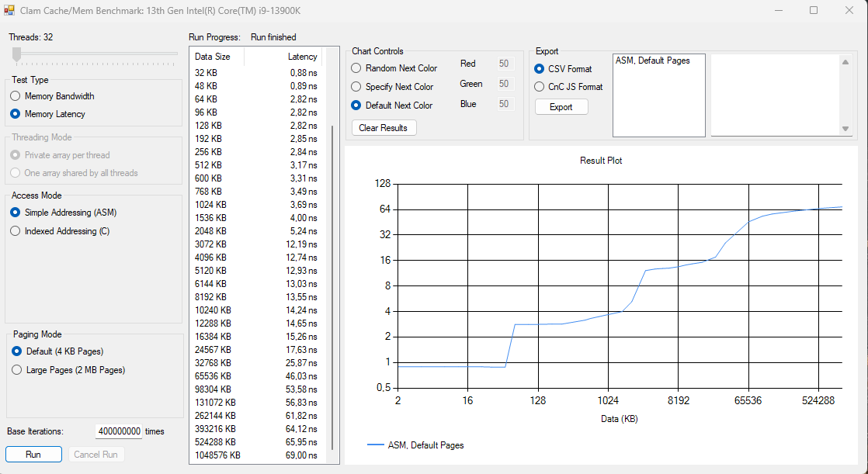Click the Data Size column header

tap(217, 57)
